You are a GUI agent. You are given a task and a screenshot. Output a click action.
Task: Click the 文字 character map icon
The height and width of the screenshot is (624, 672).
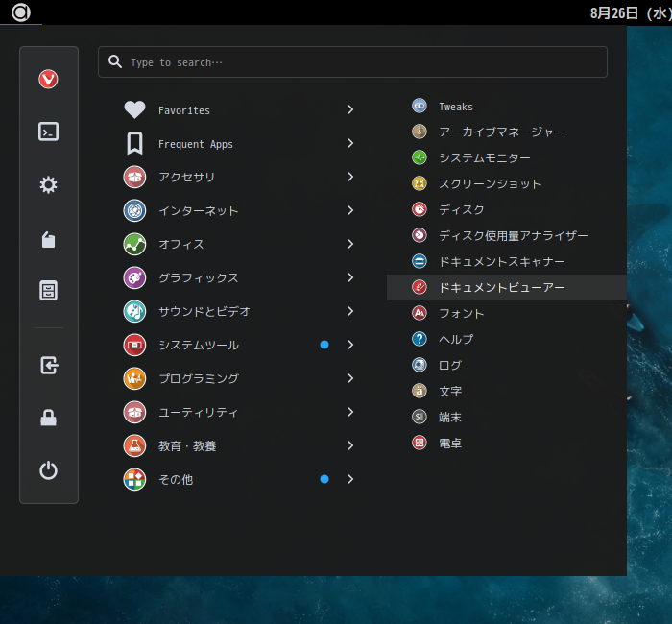420,391
